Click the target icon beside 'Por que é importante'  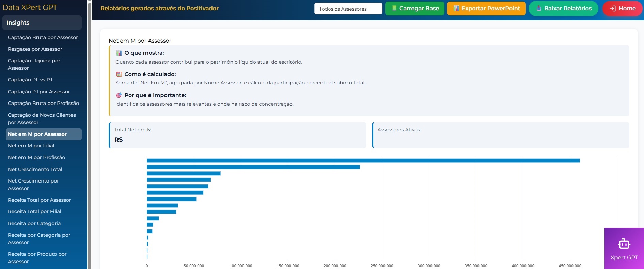pyautogui.click(x=119, y=95)
